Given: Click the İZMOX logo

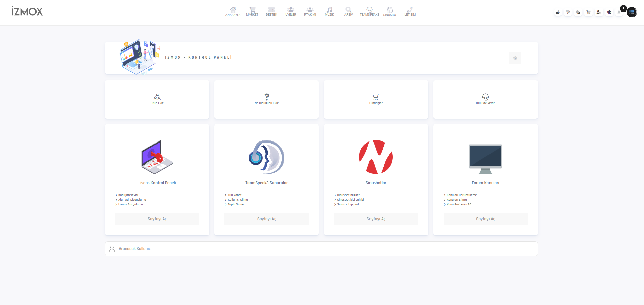Looking at the screenshot, I should (x=27, y=12).
